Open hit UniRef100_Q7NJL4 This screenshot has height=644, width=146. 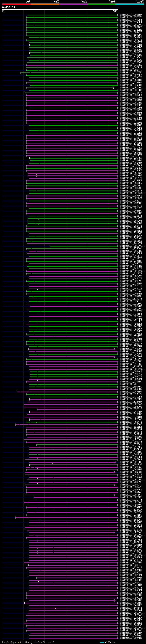(131, 22)
